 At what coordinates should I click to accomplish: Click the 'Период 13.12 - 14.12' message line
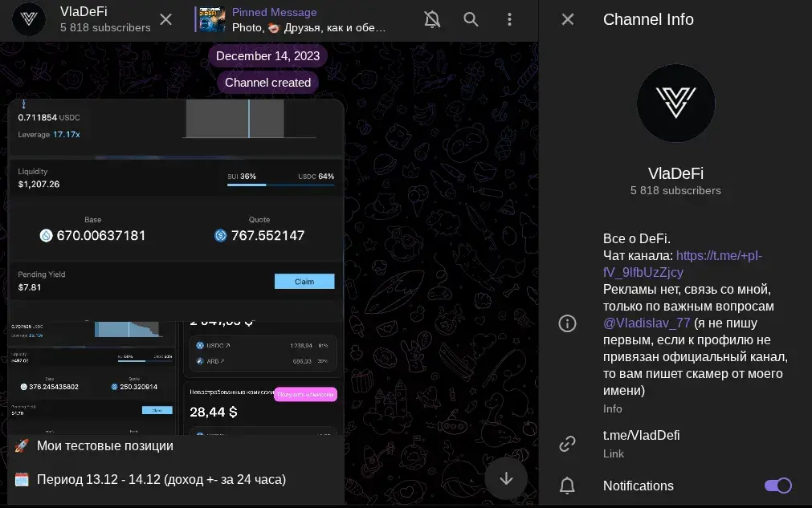(x=161, y=480)
